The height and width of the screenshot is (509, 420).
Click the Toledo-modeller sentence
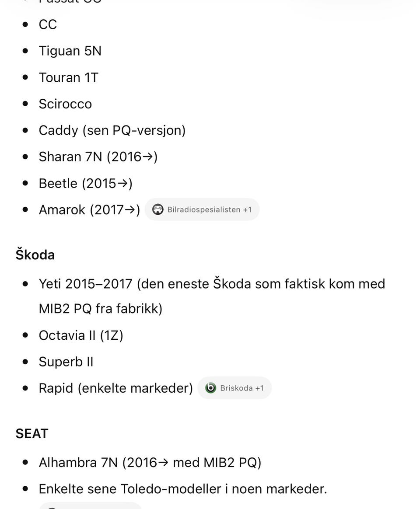(183, 489)
